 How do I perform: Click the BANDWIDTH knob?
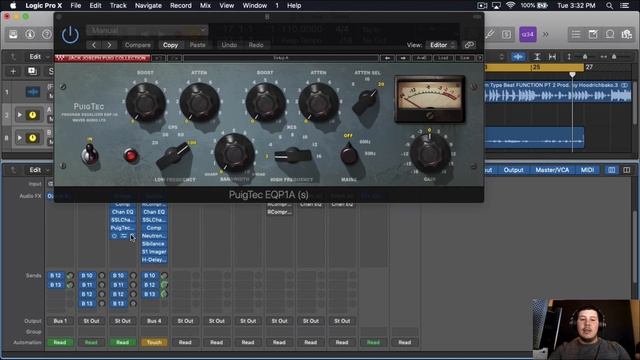click(x=235, y=153)
